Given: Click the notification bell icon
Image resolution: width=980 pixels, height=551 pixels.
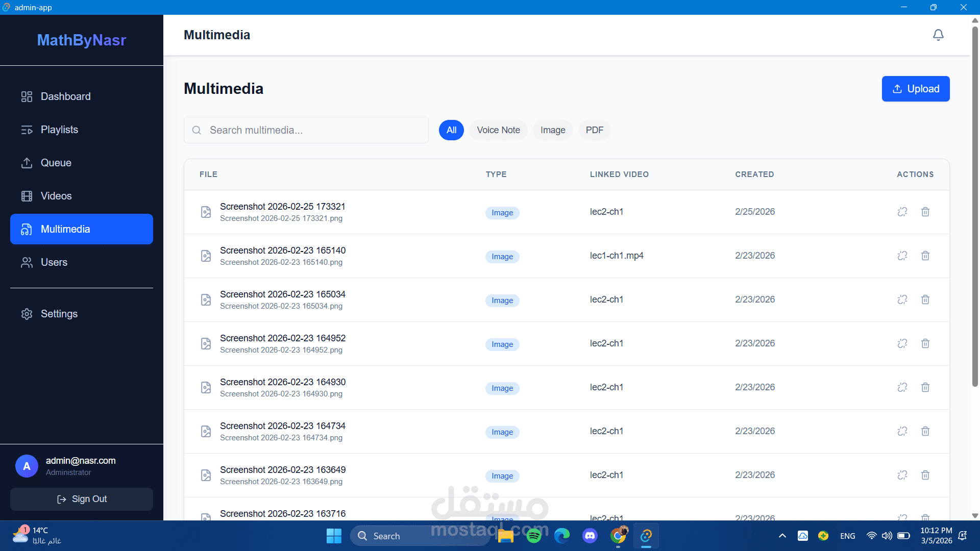Looking at the screenshot, I should coord(938,35).
